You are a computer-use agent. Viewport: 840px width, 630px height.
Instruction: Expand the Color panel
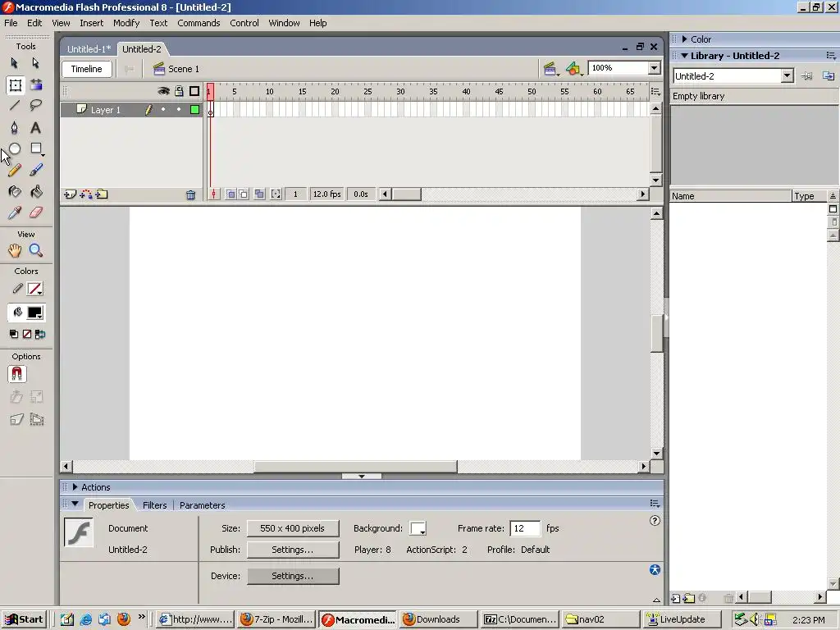point(684,39)
